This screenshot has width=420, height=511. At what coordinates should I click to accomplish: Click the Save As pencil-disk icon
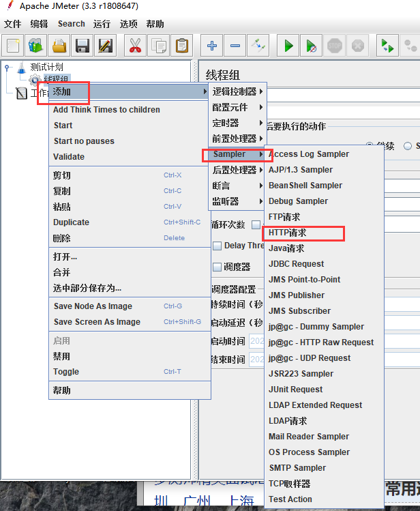click(106, 46)
